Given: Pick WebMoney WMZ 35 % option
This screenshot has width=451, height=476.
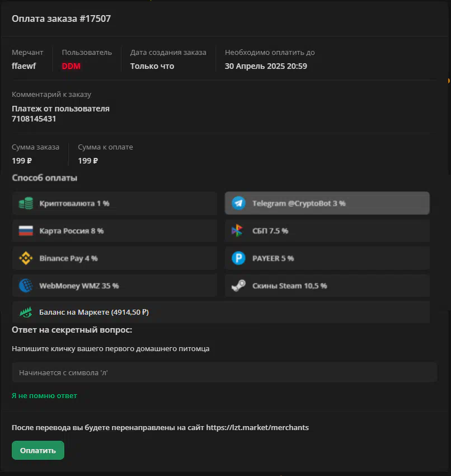Looking at the screenshot, I should (x=115, y=286).
